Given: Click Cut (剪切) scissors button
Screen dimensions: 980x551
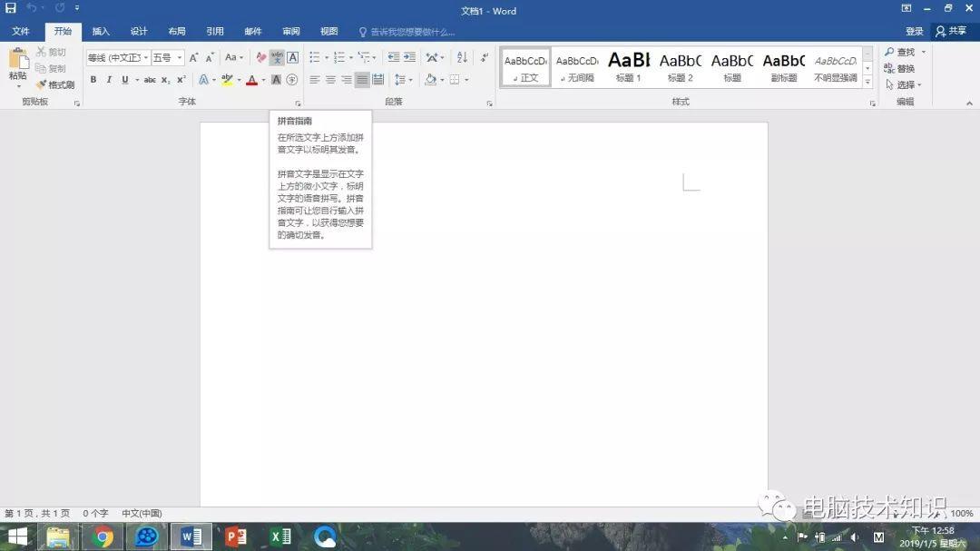Looking at the screenshot, I should 51,52.
